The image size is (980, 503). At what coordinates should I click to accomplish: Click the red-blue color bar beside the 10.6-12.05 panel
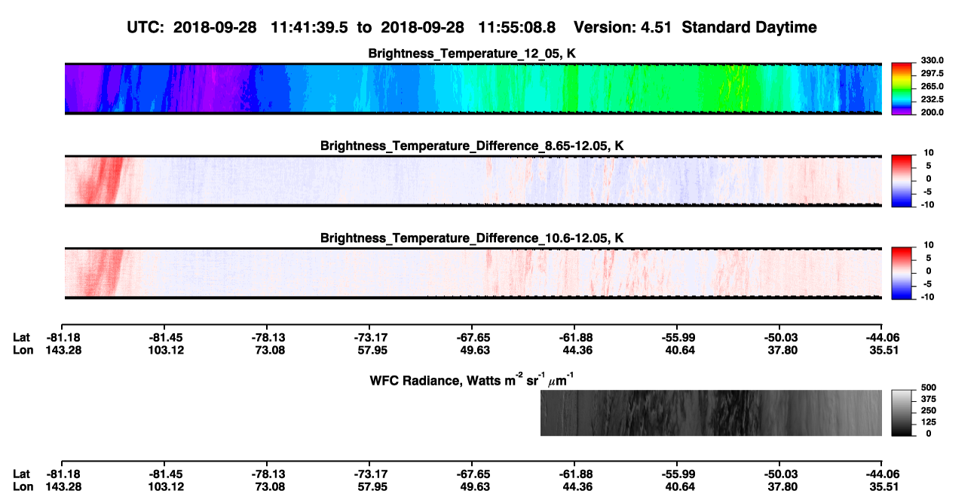[x=903, y=273]
